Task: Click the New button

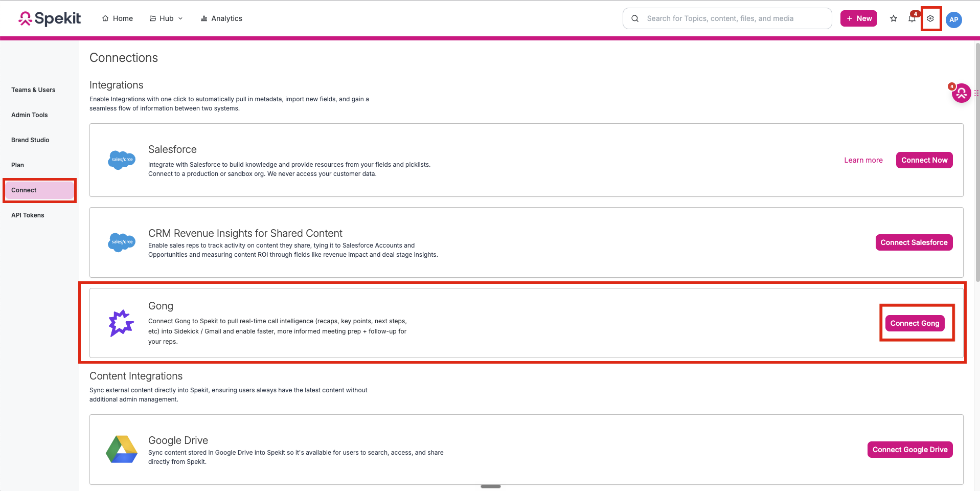Action: (859, 18)
